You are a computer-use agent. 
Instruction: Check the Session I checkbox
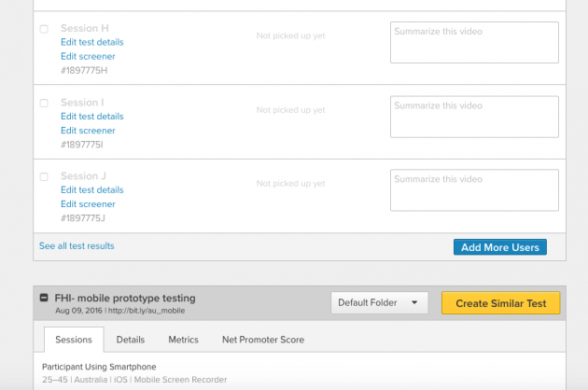(x=44, y=104)
